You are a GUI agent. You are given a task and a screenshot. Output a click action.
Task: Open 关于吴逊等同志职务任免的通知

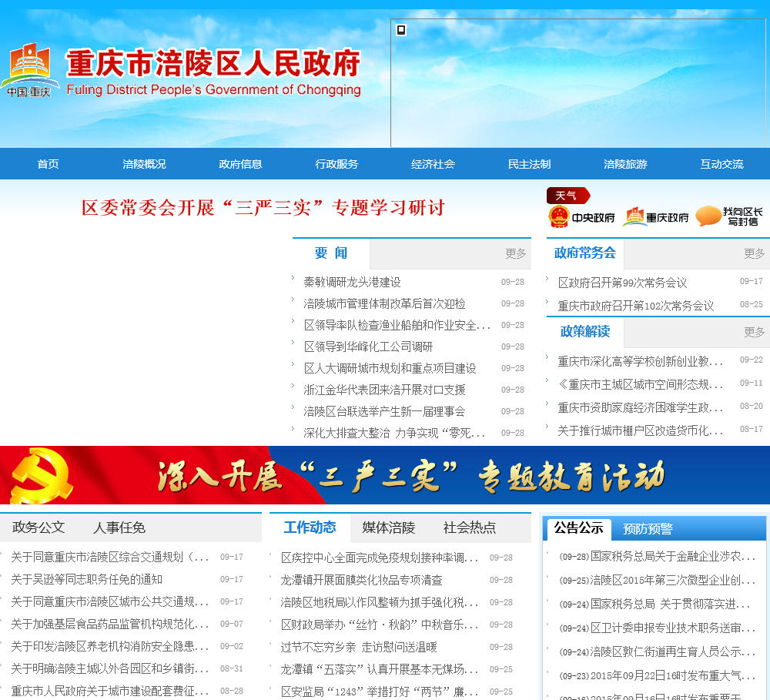click(86, 580)
